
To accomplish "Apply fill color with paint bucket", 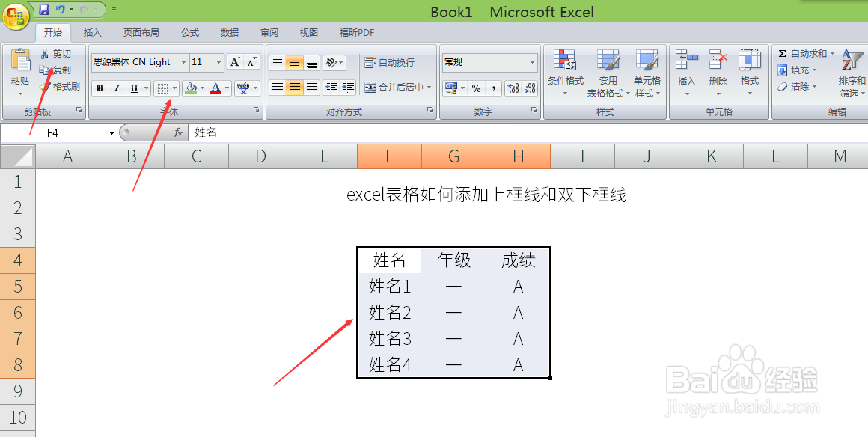I will pyautogui.click(x=191, y=88).
